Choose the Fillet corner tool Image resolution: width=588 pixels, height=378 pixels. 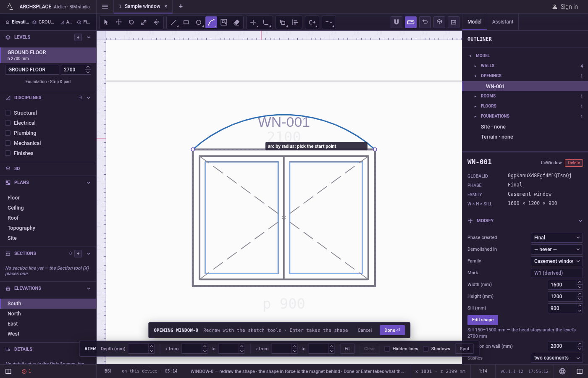coord(266,22)
